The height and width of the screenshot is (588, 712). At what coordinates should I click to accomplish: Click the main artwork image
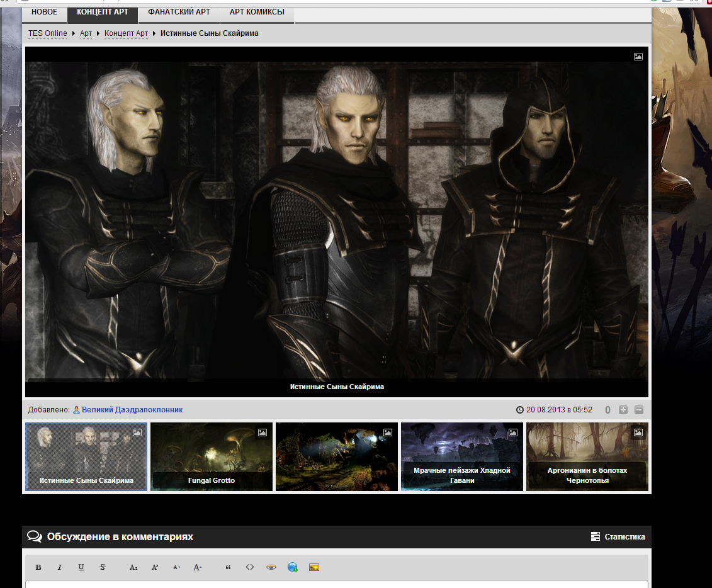point(337,220)
